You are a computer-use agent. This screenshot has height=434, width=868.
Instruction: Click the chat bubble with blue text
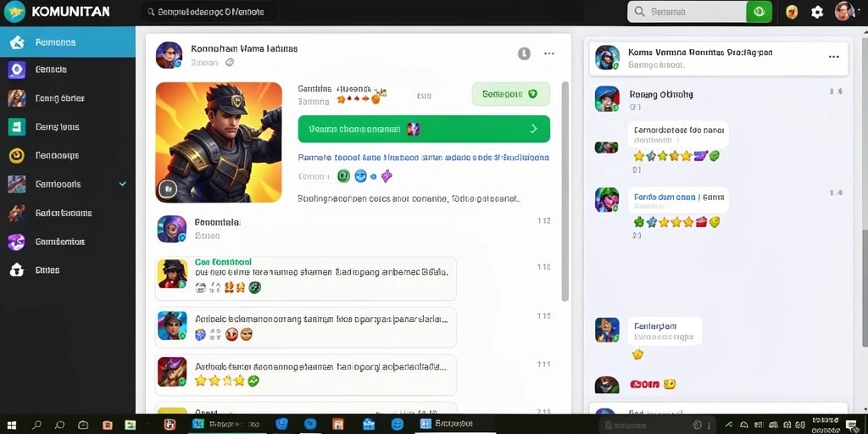678,200
